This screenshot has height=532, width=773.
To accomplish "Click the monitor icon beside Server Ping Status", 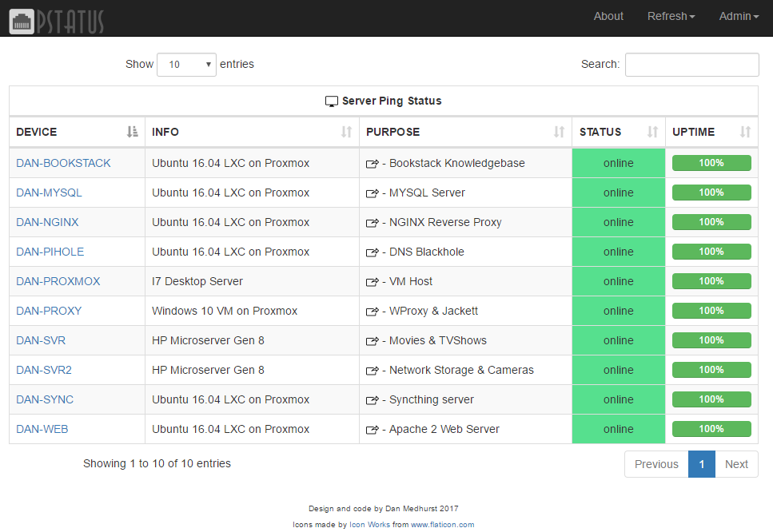I will point(331,101).
